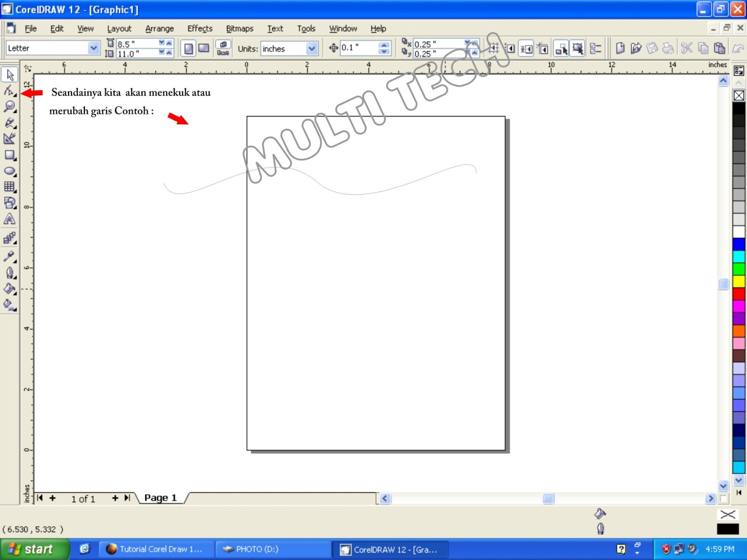Toggle Treat As Filled
Image resolution: width=747 pixels, height=560 pixels.
(578, 48)
